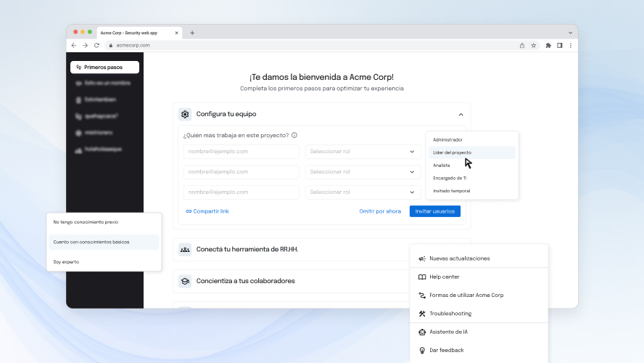This screenshot has width=644, height=363.
Task: Click the share icon in the address bar
Action: coord(522,45)
